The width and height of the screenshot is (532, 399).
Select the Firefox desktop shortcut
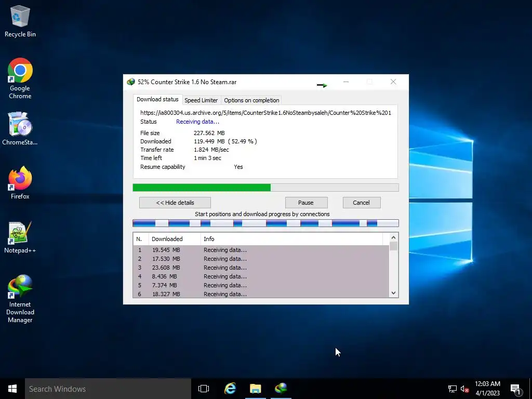(x=20, y=182)
